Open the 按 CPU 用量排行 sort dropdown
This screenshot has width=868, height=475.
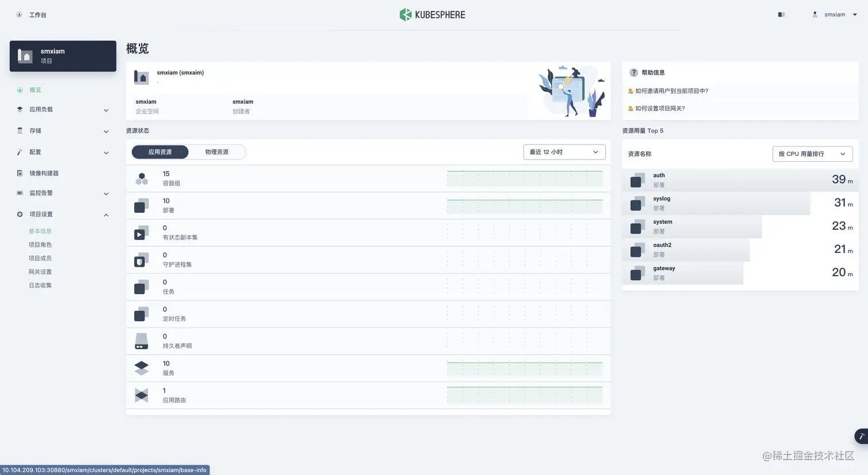point(812,154)
